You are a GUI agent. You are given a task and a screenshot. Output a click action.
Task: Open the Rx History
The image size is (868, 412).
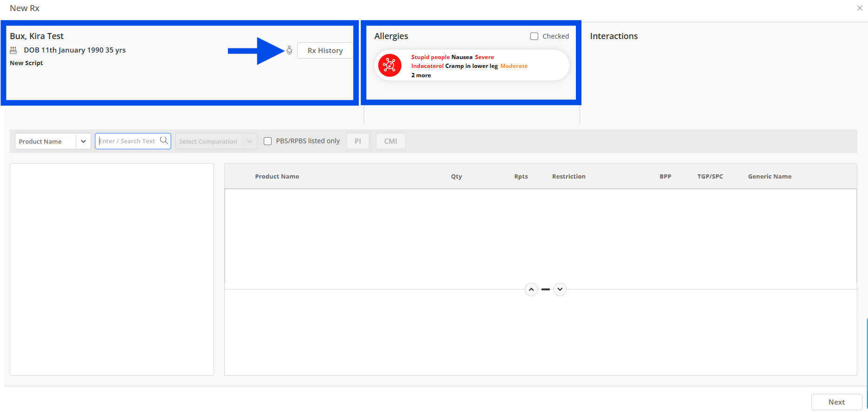click(325, 51)
